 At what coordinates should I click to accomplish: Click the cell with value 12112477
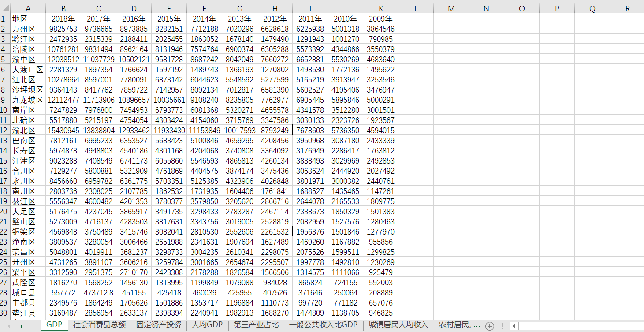[x=63, y=100]
